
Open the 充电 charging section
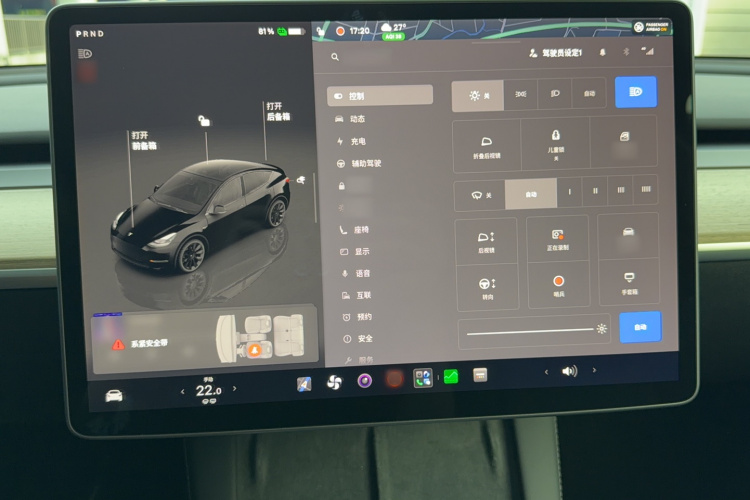point(352,141)
